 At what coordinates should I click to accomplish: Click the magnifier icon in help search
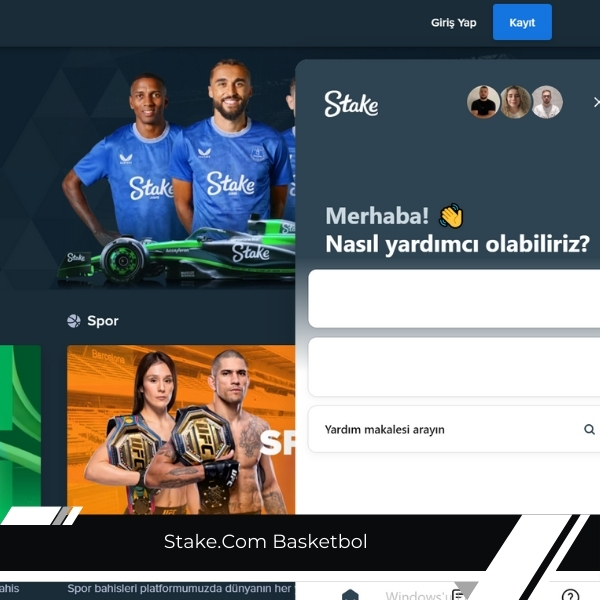pos(589,429)
